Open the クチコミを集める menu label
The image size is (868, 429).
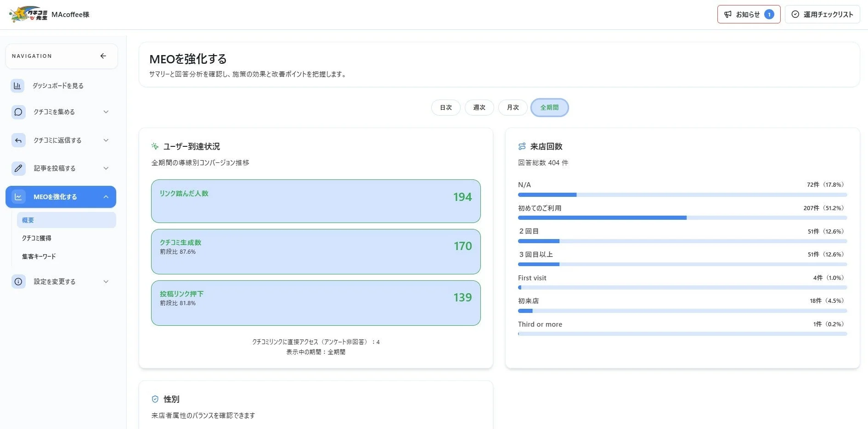[x=54, y=112]
